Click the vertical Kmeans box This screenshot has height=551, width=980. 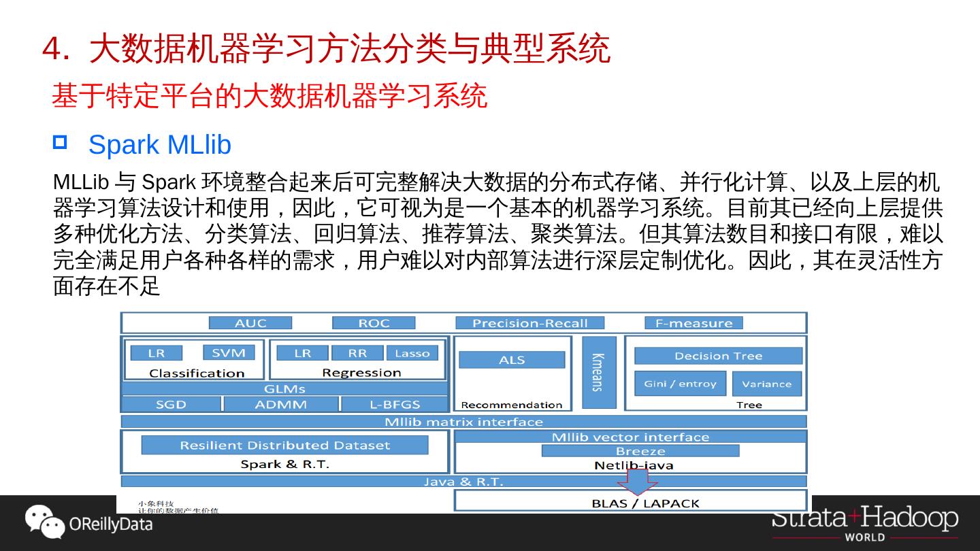coord(599,372)
